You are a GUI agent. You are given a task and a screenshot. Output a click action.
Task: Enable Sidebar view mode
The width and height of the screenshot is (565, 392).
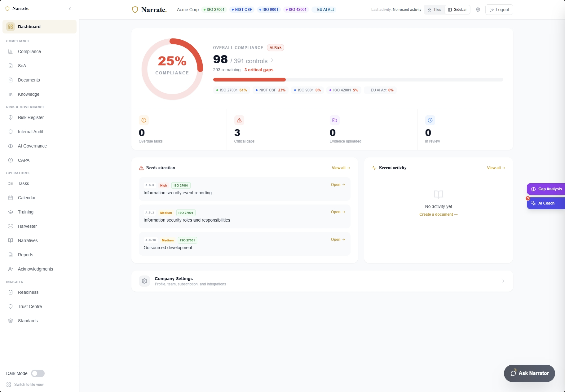(457, 10)
